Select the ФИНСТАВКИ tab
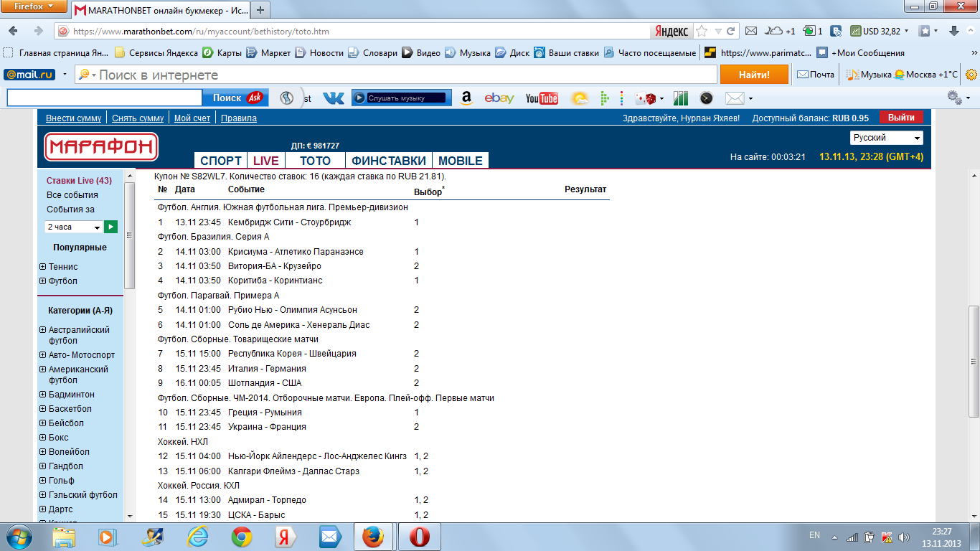 (389, 161)
